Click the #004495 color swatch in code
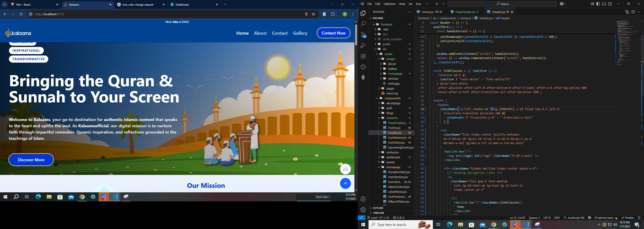The width and height of the screenshot is (644, 229). tap(492, 109)
